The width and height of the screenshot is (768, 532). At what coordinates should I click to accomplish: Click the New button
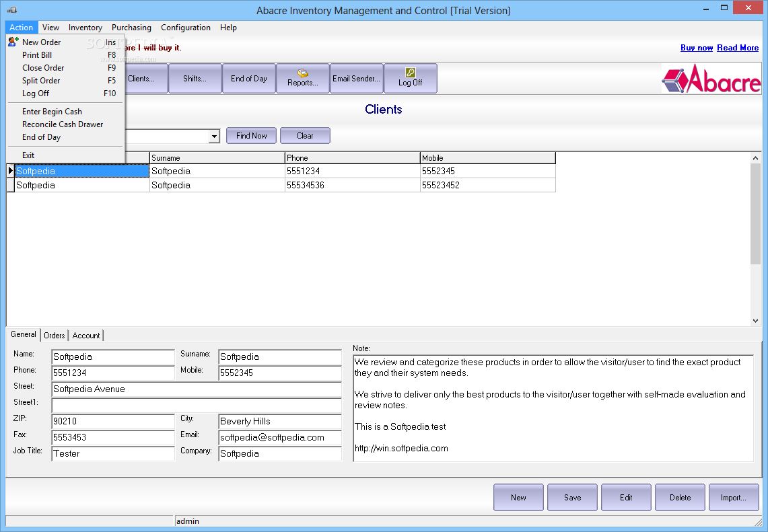tap(518, 497)
